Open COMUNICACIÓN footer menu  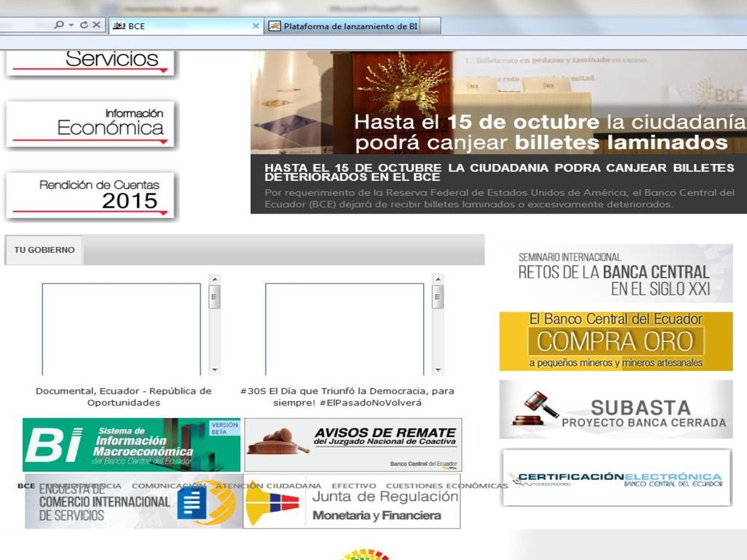(169, 486)
